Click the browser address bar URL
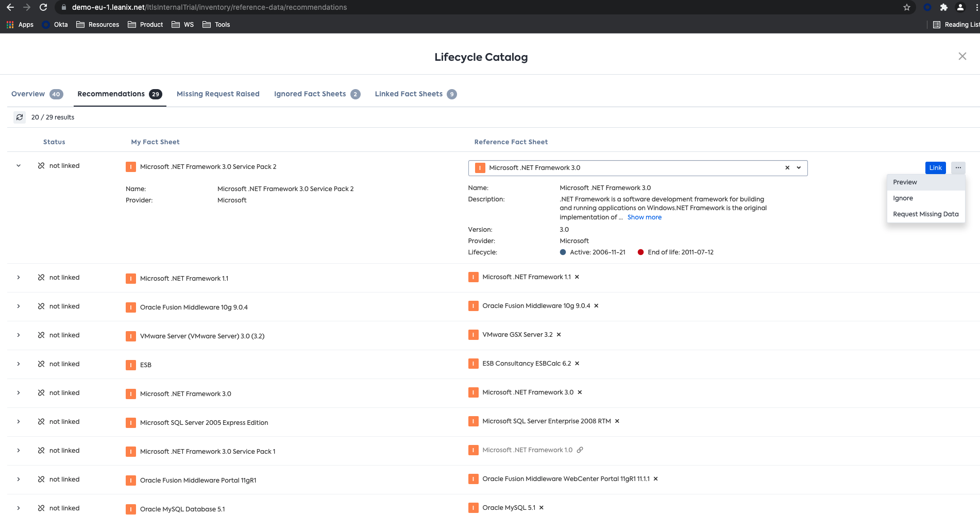 [209, 7]
